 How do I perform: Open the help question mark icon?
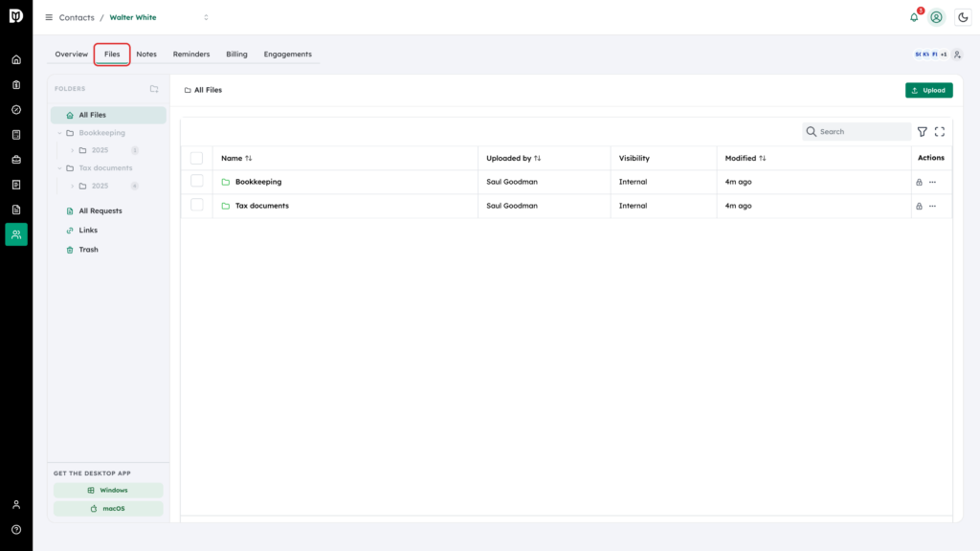point(16,529)
